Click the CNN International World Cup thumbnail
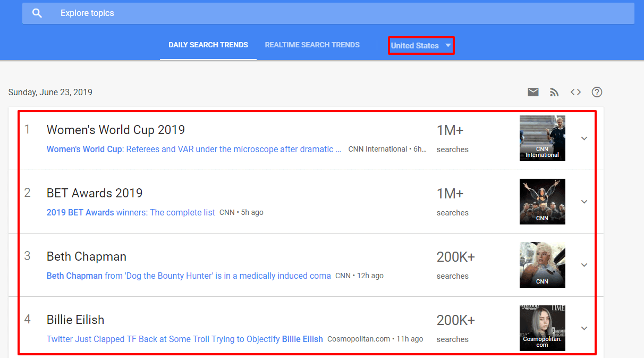Screen dimensions: 644x358 coord(542,138)
